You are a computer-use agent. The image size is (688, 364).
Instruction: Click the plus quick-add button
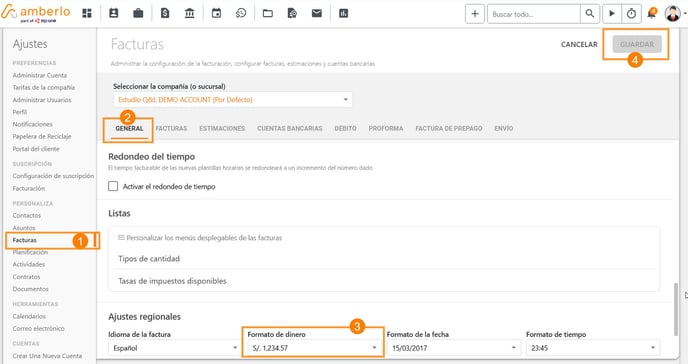pos(475,14)
